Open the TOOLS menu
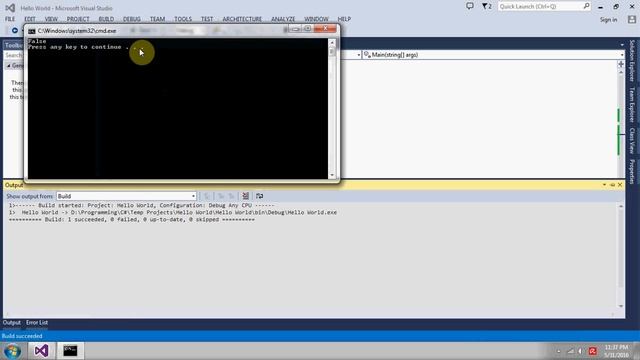 coord(183,19)
